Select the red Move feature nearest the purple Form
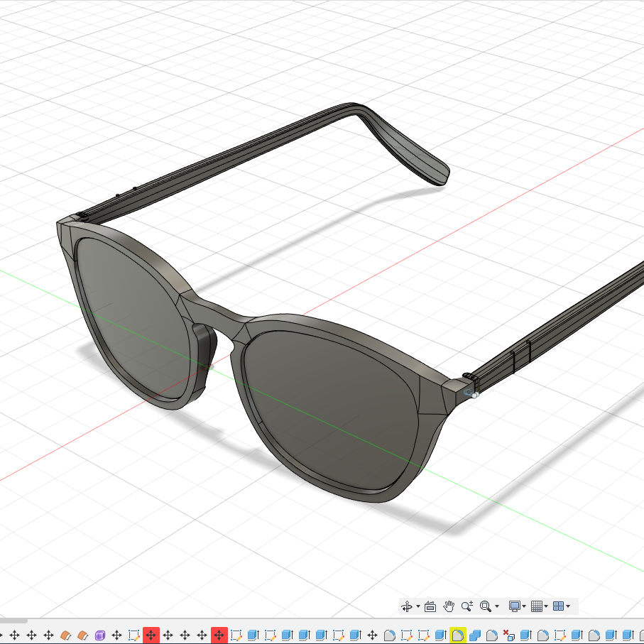This screenshot has height=644, width=644. [x=151, y=635]
